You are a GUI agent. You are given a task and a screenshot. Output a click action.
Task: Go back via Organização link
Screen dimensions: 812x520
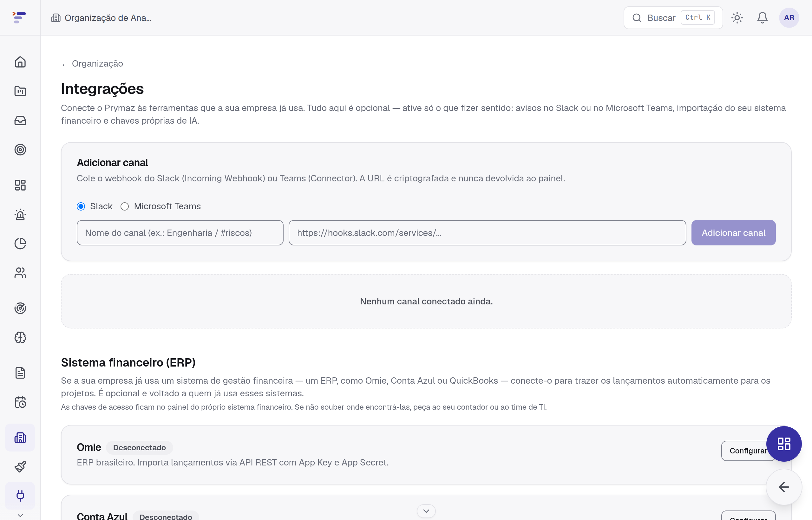[92, 63]
